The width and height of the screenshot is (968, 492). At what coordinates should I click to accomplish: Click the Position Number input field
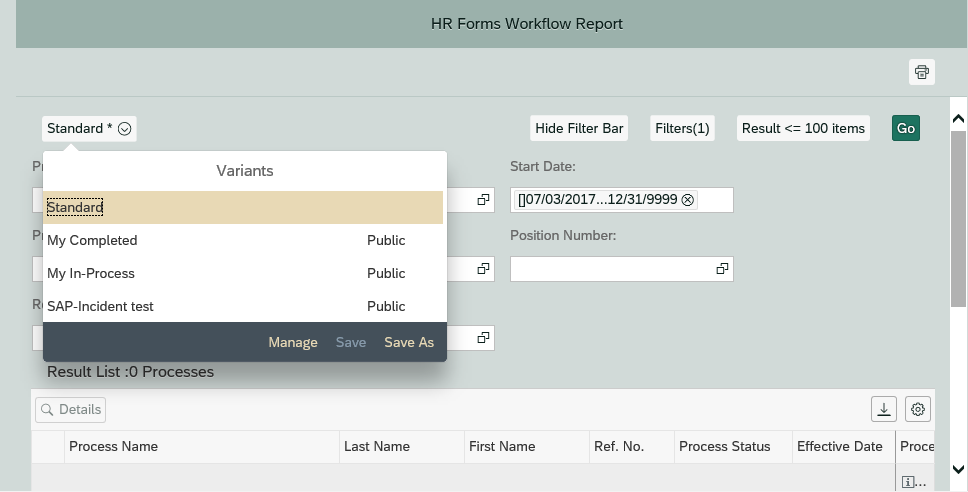[611, 269]
